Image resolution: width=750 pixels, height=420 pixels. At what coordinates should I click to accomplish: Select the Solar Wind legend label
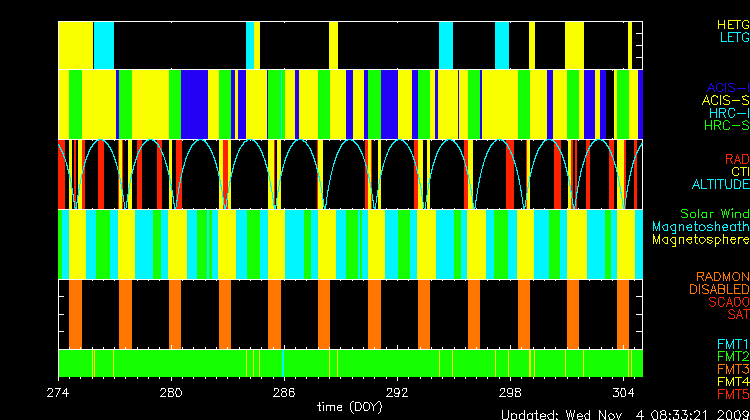pyautogui.click(x=714, y=214)
